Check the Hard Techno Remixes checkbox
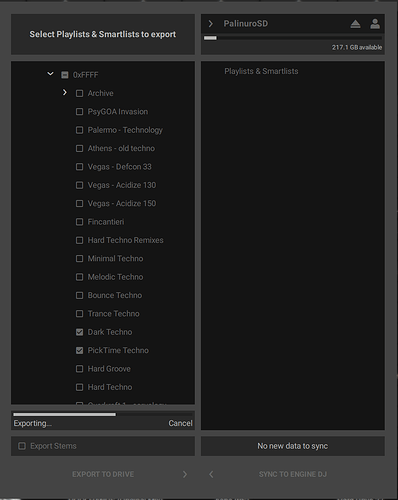 click(79, 240)
